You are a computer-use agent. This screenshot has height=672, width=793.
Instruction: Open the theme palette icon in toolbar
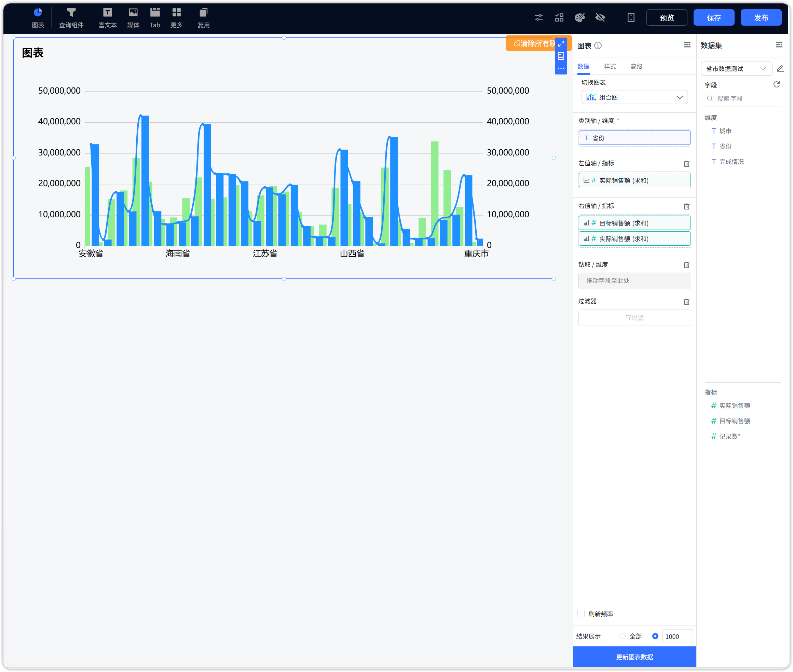tap(580, 17)
